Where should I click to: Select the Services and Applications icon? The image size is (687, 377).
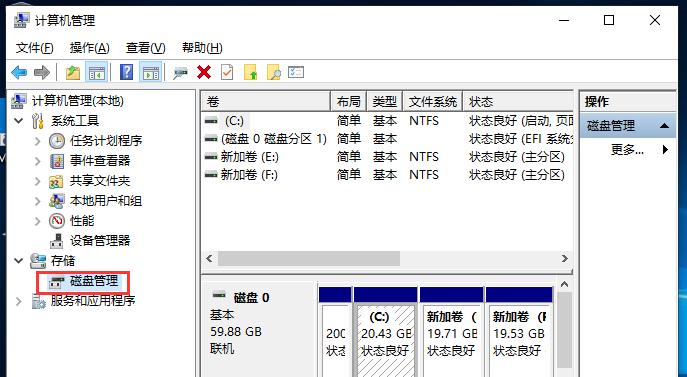coord(38,301)
